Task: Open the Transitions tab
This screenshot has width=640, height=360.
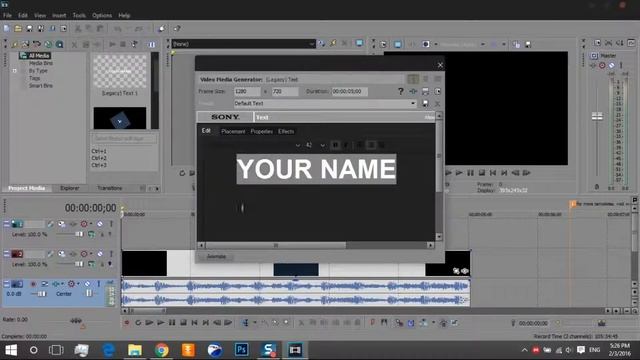Action: pos(109,188)
